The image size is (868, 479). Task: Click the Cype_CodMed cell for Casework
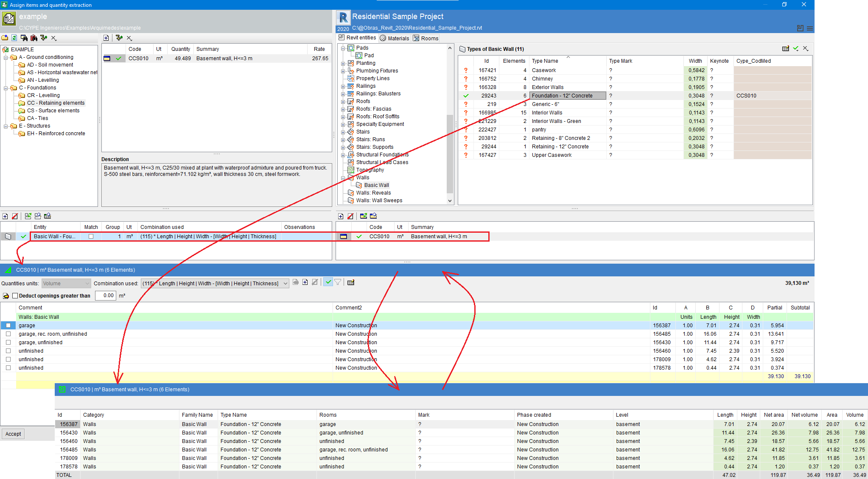773,70
